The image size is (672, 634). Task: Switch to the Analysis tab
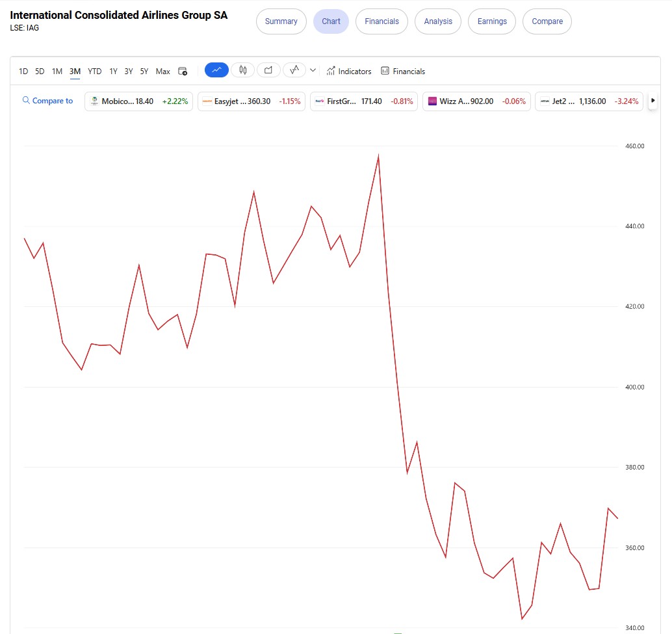[438, 21]
